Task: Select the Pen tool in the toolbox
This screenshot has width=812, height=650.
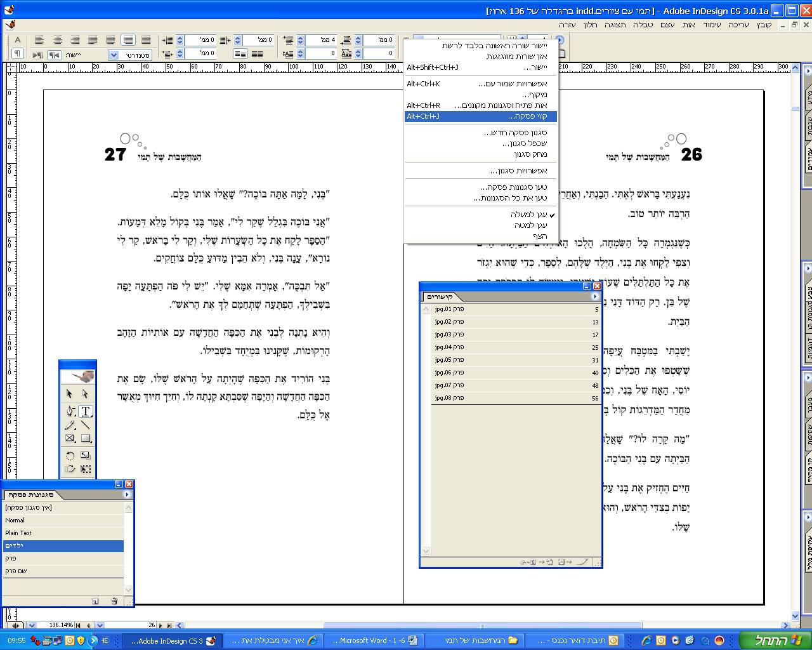Action: click(x=70, y=411)
